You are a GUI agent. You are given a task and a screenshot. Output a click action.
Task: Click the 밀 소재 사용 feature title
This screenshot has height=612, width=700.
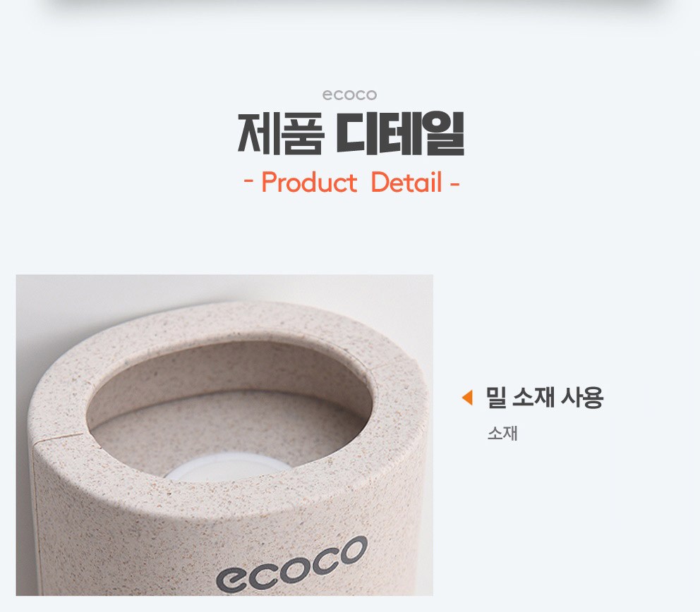click(x=545, y=398)
